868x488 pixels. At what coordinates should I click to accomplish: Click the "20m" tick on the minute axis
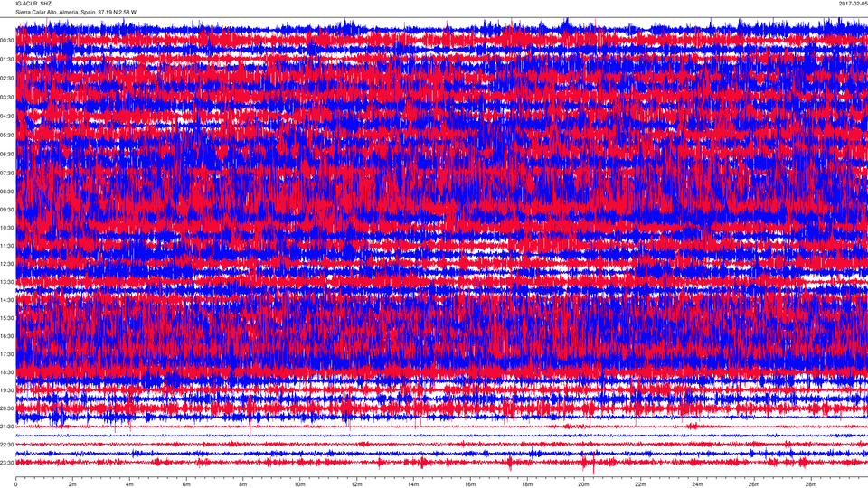(583, 484)
